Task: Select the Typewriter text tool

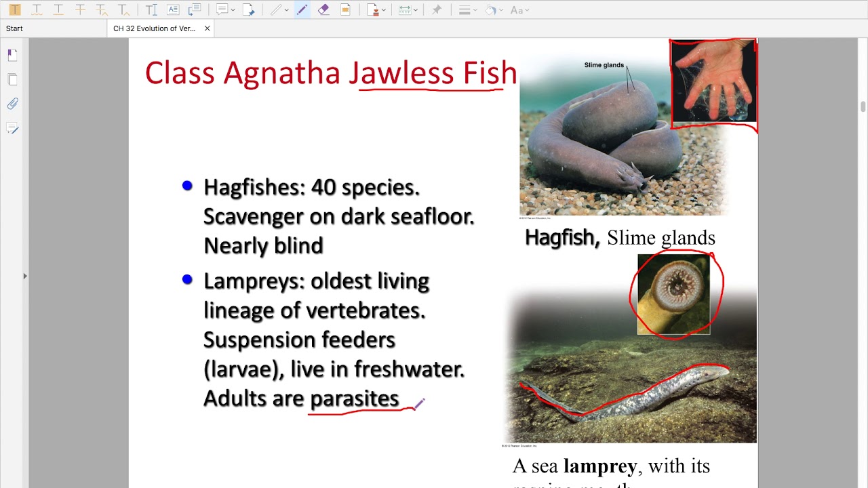Action: point(151,9)
